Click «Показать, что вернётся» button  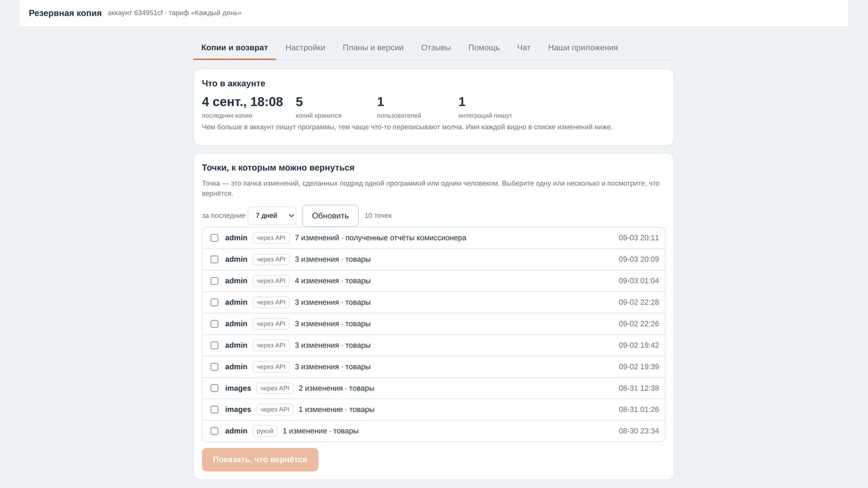coord(260,459)
